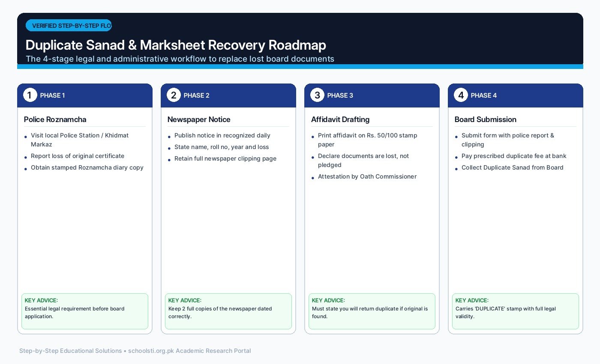
Task: Click 'Submit form with police report & clipping'
Action: pos(508,140)
